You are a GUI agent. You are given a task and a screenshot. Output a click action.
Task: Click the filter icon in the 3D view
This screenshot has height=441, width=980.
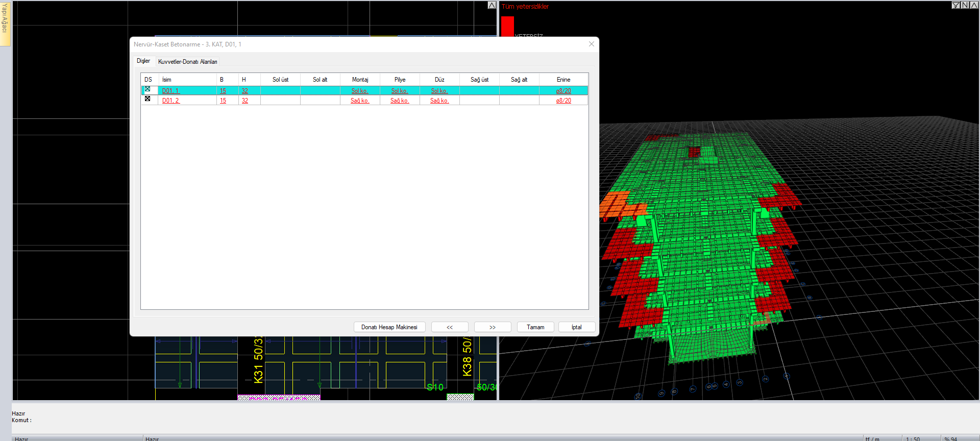(956, 5)
